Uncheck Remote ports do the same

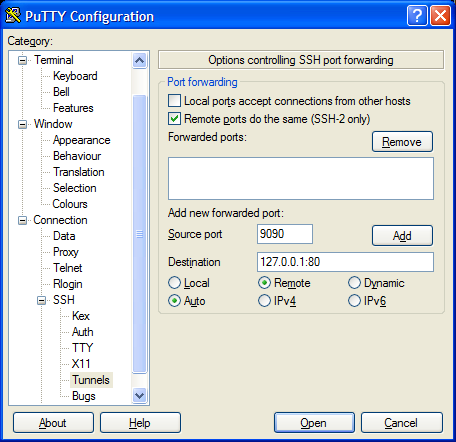tap(174, 119)
